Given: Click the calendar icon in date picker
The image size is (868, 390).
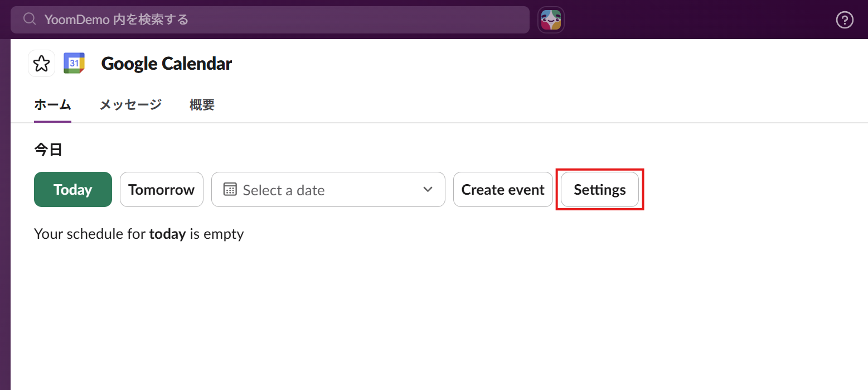Looking at the screenshot, I should point(230,190).
